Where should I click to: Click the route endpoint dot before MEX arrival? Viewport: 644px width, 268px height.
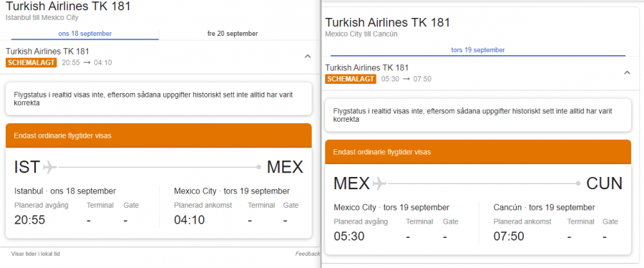tap(259, 167)
